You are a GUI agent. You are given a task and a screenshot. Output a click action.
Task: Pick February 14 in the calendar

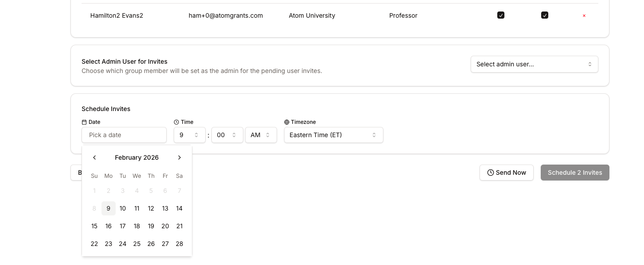[x=180, y=208]
